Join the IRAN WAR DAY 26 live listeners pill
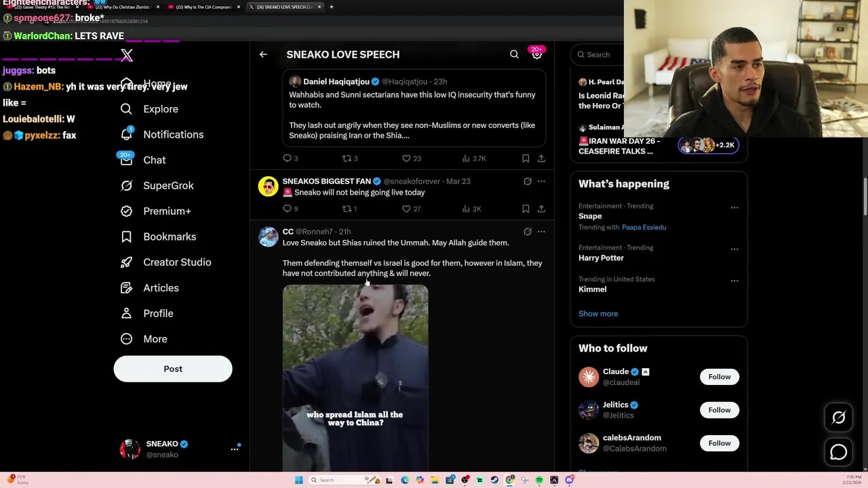The height and width of the screenshot is (488, 868). click(x=709, y=145)
